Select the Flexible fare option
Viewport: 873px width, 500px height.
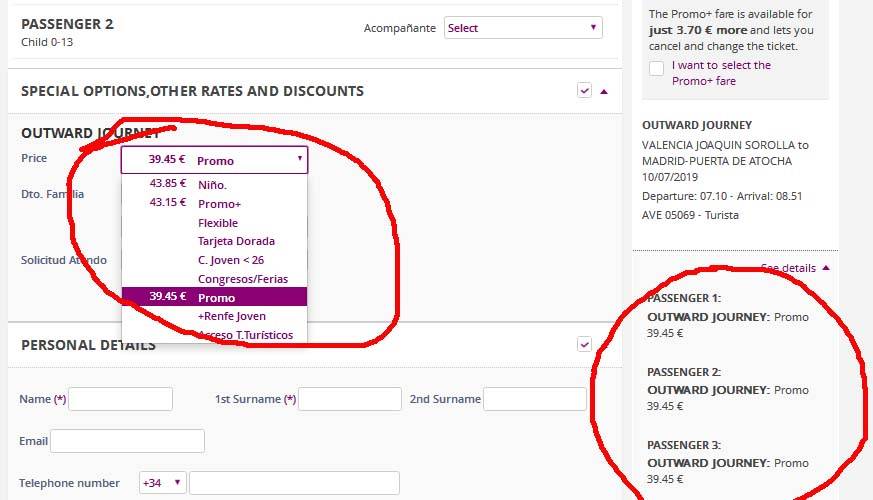[217, 222]
